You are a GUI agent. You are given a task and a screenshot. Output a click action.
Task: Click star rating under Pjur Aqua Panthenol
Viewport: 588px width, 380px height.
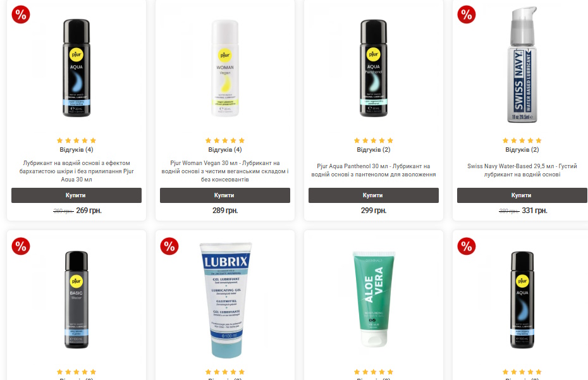(x=374, y=140)
